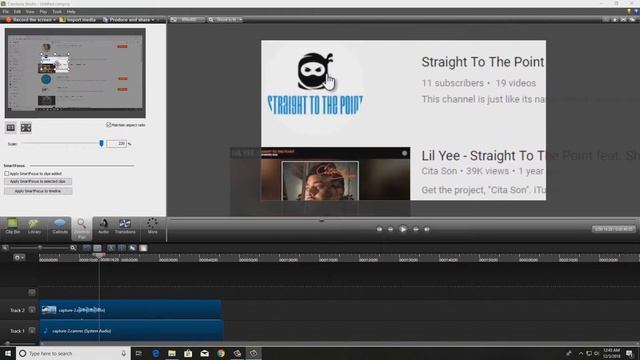The image size is (640, 360).
Task: Click Record the screen button
Action: [29, 20]
